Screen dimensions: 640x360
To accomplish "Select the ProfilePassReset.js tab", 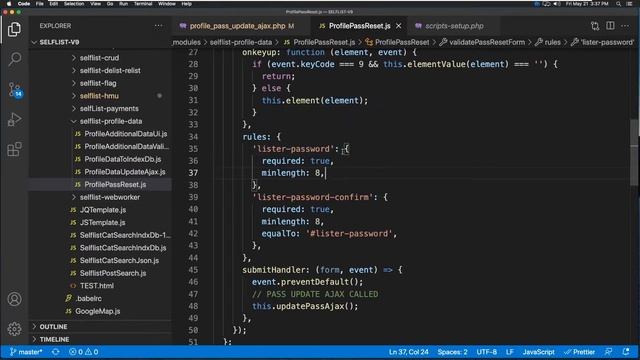I will point(359,26).
